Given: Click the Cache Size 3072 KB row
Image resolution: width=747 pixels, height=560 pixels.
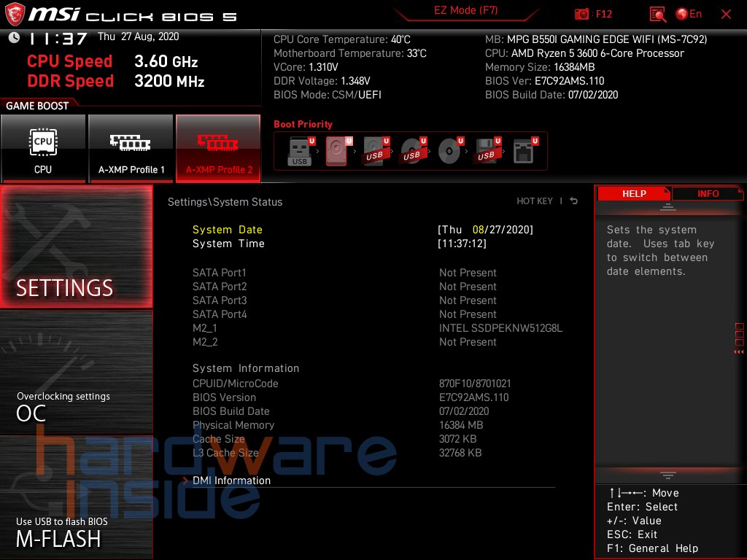Looking at the screenshot, I should point(334,438).
